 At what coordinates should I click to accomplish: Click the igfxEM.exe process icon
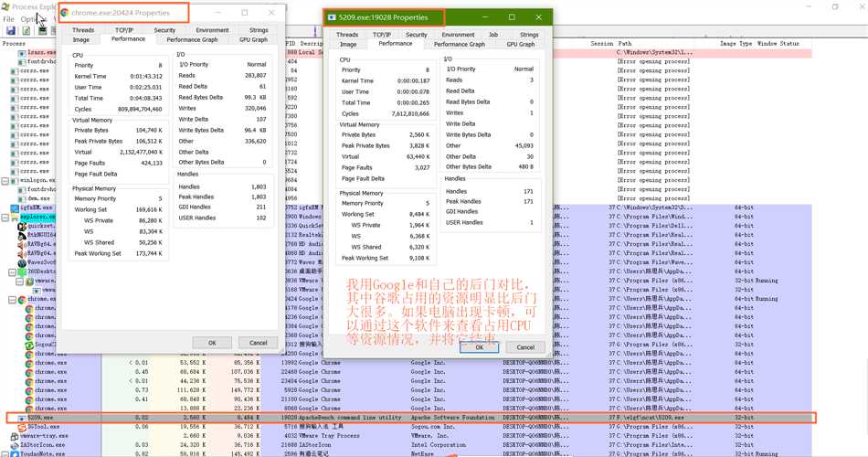15,207
